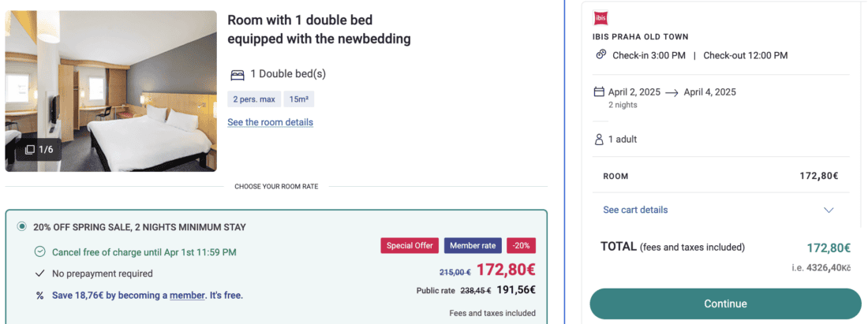The height and width of the screenshot is (324, 868).
Task: Click the person icon beside 1 adult
Action: pyautogui.click(x=599, y=140)
